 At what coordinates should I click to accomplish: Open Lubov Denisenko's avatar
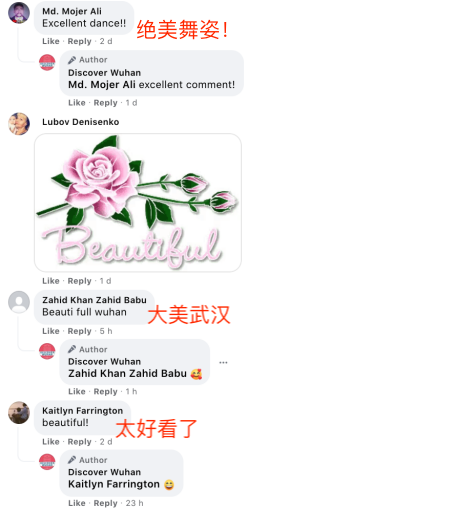tap(19, 124)
